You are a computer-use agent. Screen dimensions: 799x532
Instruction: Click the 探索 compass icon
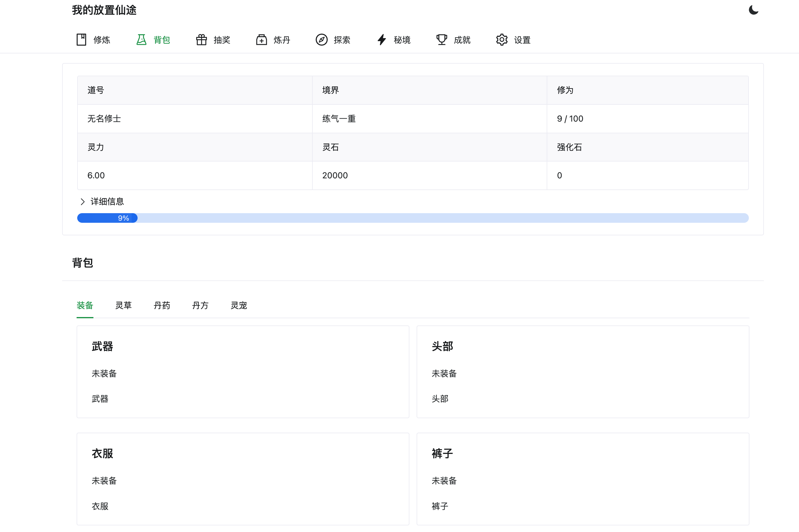(321, 40)
